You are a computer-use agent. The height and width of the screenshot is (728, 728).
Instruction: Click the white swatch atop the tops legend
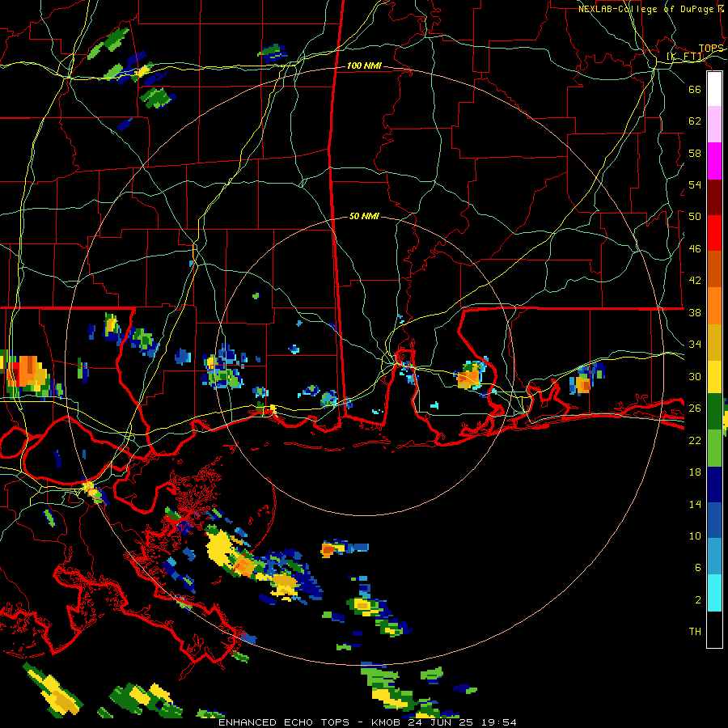(714, 89)
